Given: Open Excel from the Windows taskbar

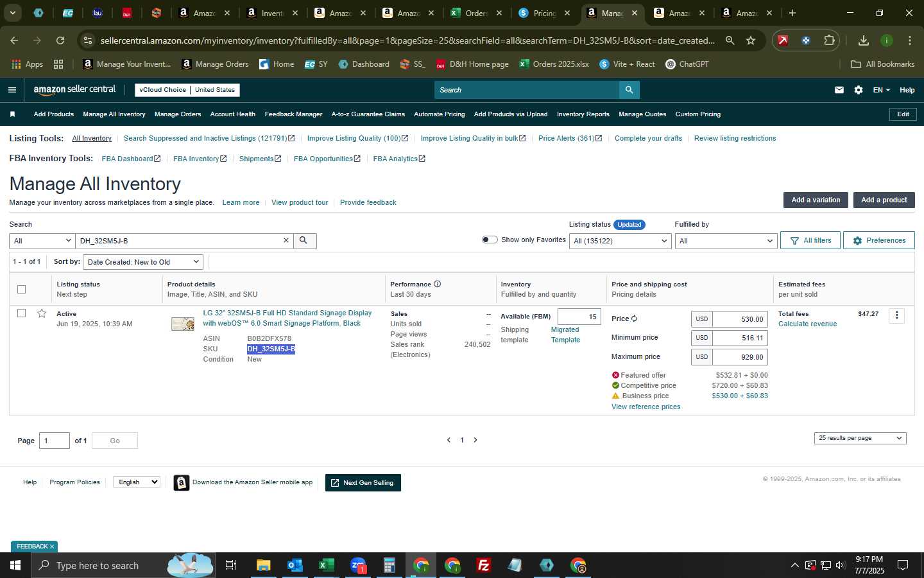Looking at the screenshot, I should pyautogui.click(x=326, y=565).
